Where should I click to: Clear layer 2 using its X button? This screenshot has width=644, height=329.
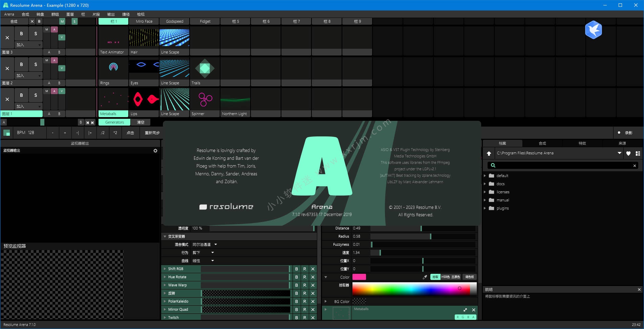[7, 68]
